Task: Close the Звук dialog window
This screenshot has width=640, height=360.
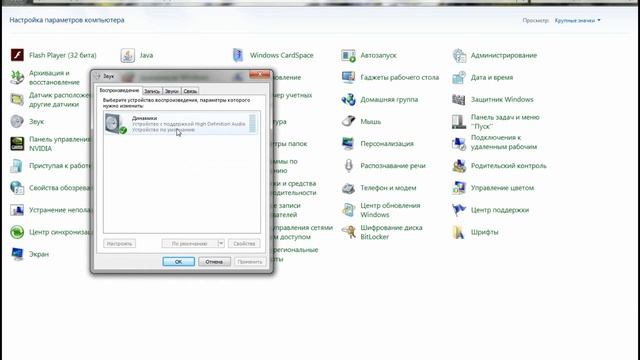Action: click(260, 74)
